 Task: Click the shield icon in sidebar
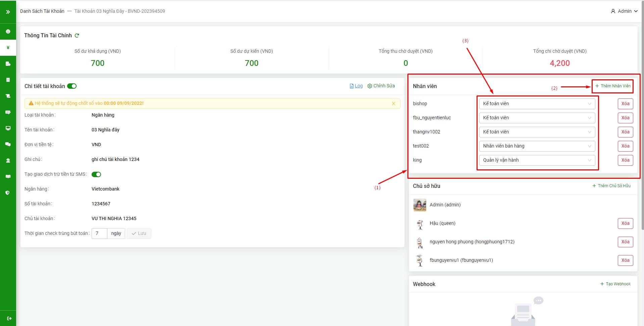[8, 193]
